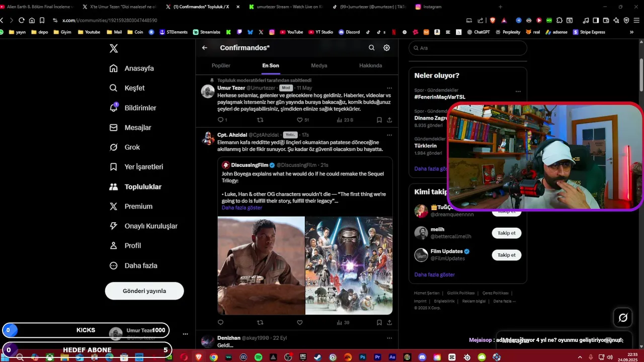
Task: Bookmark Cpt. Ahzidal's post
Action: (x=379, y=323)
